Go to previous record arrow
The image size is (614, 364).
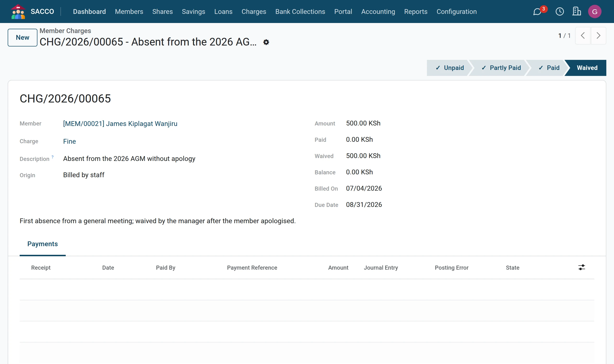pos(583,36)
